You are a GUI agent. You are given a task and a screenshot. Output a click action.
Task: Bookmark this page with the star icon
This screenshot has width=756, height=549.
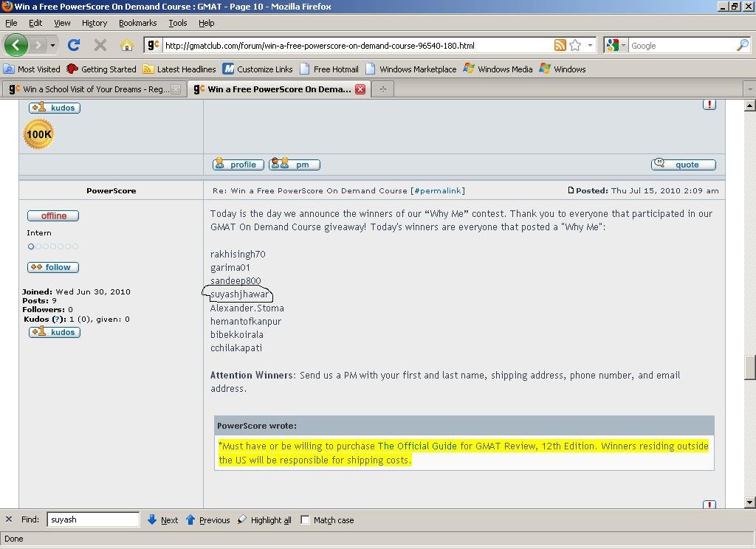pos(576,46)
